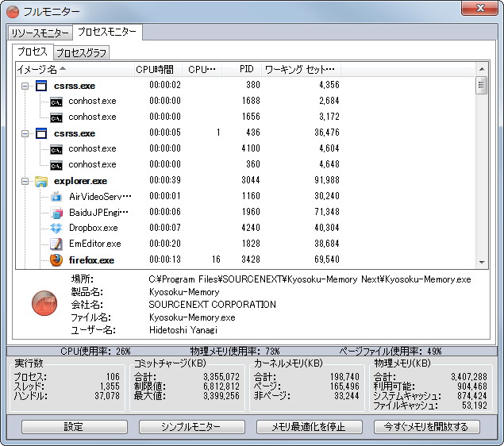Click the physical memory available value 904,468

(x=472, y=386)
